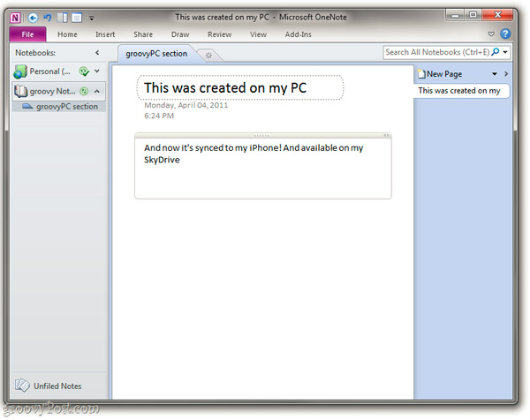The width and height of the screenshot is (530, 420).
Task: Click the Search All Notebooks box
Action: click(436, 52)
